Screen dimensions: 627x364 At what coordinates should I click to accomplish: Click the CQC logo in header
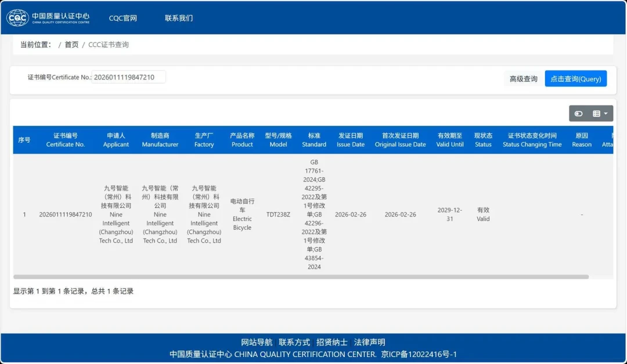48,17
